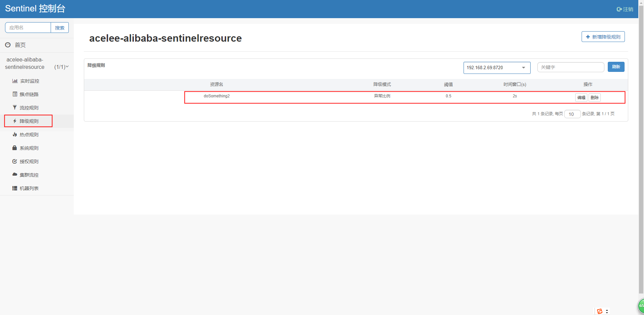Click the page size field showing 10
Screen dimensions: 644x315
coord(572,114)
